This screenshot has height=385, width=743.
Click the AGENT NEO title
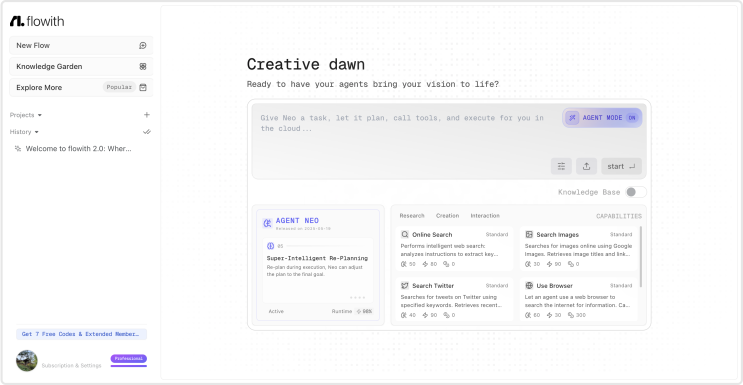coord(297,220)
